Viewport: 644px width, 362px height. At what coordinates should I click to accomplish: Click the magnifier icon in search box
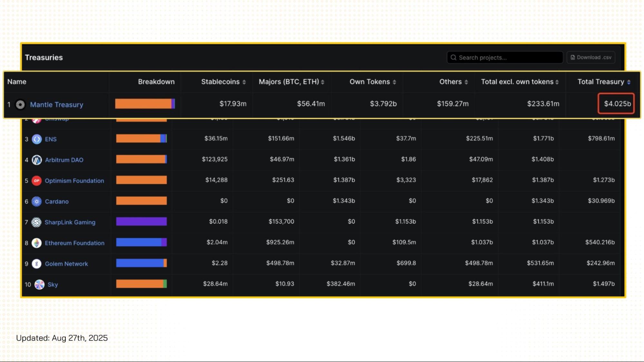(454, 58)
